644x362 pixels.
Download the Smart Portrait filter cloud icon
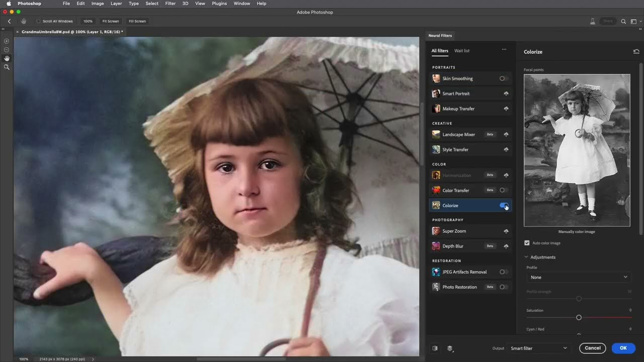coord(506,94)
